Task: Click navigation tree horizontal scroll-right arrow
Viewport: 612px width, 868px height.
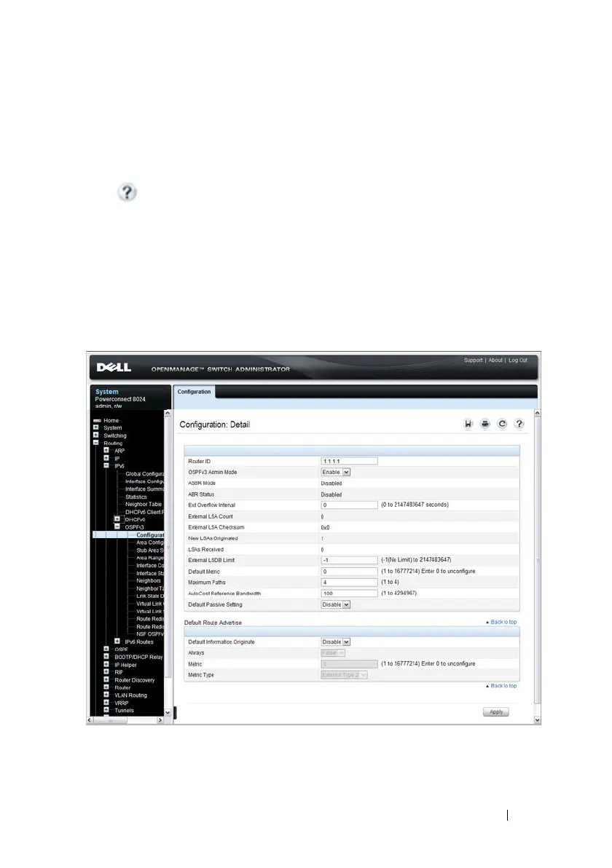Action: [x=160, y=721]
